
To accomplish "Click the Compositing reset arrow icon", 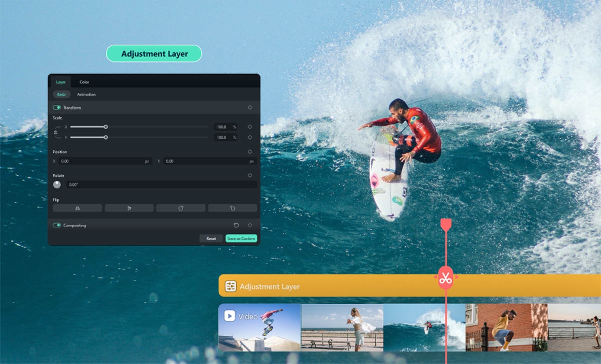I will 236,225.
